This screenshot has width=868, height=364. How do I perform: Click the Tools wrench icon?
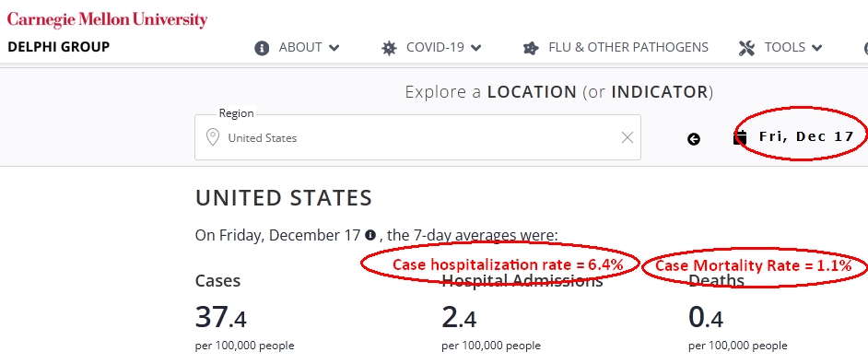pos(746,48)
